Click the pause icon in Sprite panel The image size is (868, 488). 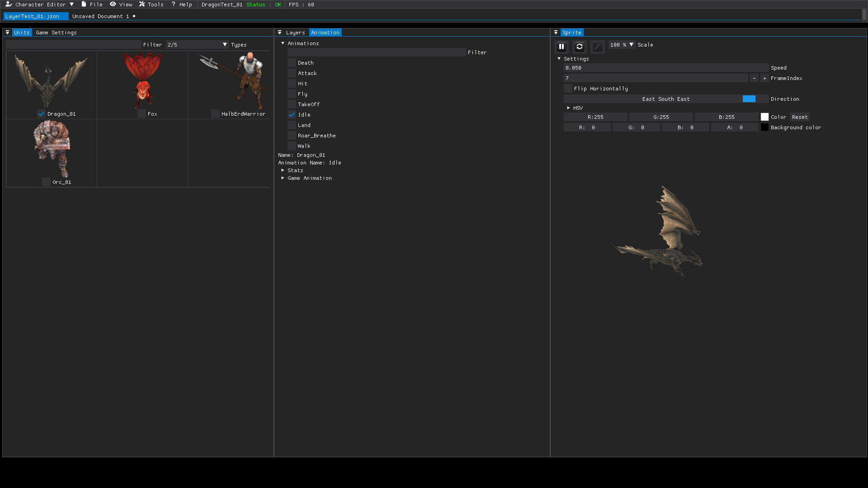(561, 47)
